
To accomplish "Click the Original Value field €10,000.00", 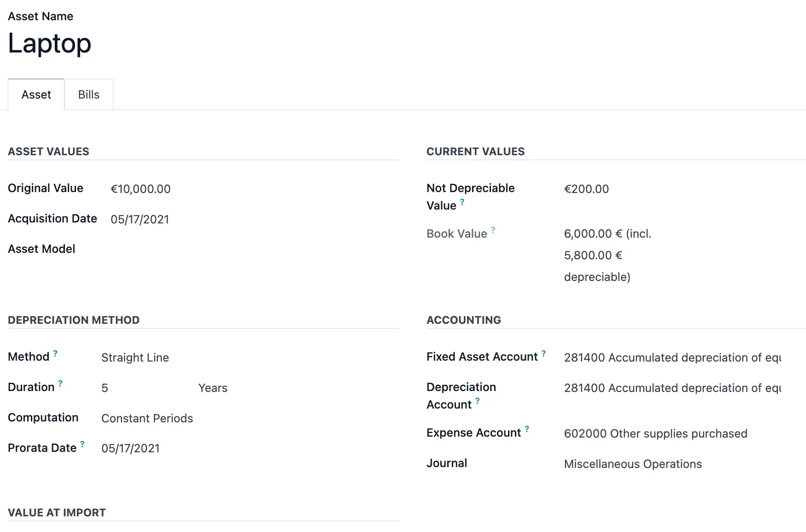I will [140, 189].
